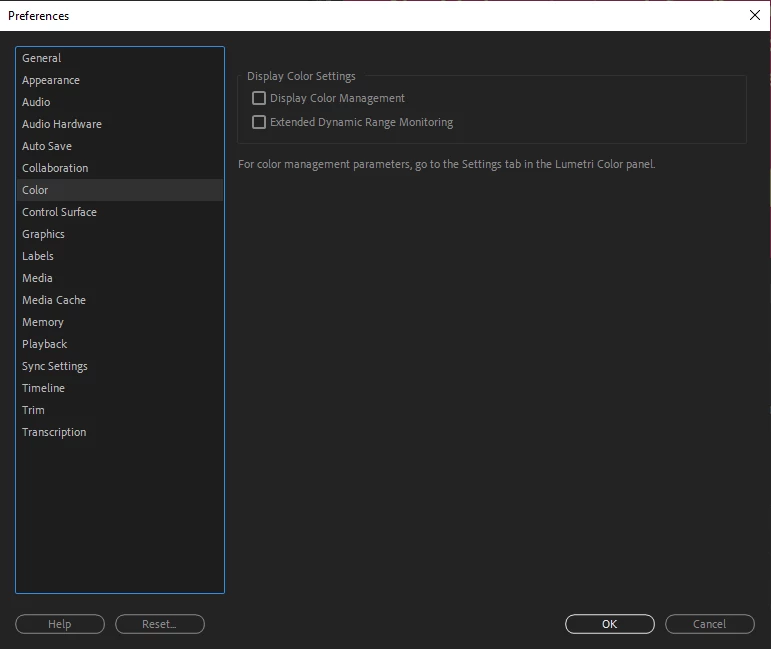Select Timeline preferences
771x649 pixels.
pyautogui.click(x=119, y=388)
